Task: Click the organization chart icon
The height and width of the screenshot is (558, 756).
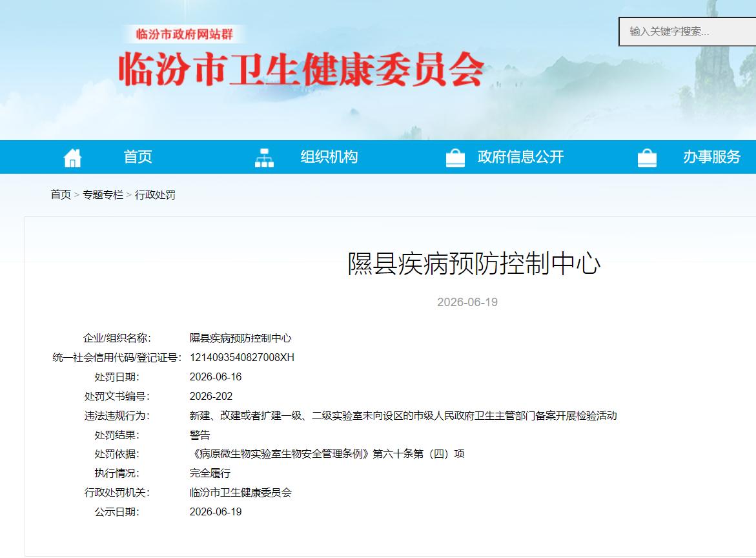Action: tap(264, 157)
